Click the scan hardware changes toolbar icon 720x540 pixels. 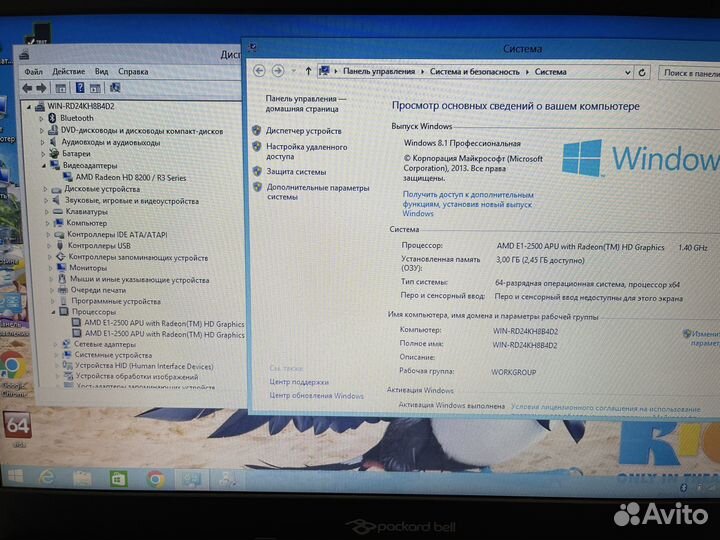[115, 88]
